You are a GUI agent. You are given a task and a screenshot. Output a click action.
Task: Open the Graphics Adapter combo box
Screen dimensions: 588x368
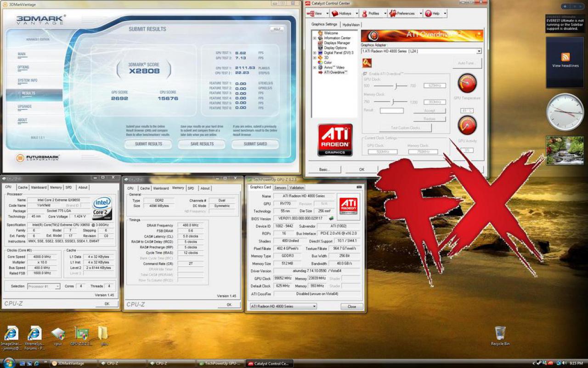(x=421, y=51)
